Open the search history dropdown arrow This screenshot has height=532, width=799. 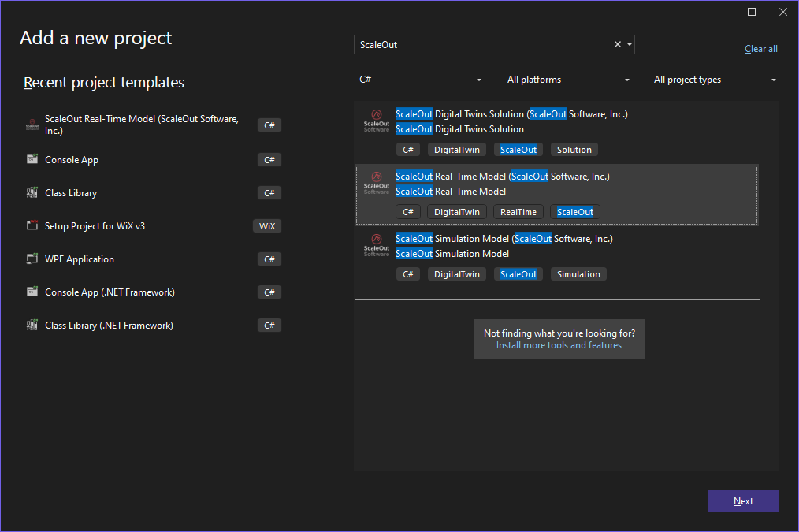[x=630, y=44]
